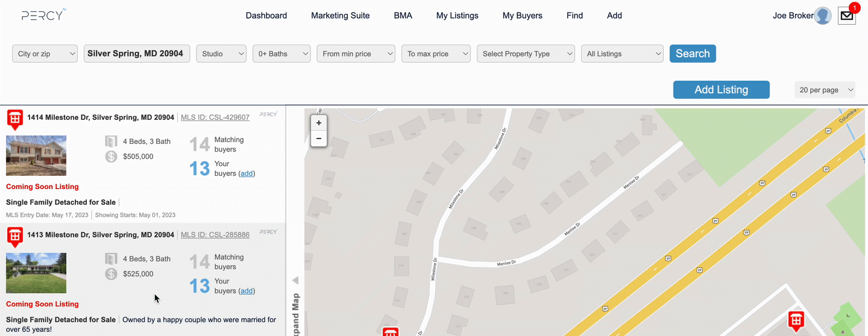The width and height of the screenshot is (868, 336).
Task: Select the red house pin near Route 29
Action: point(796,320)
